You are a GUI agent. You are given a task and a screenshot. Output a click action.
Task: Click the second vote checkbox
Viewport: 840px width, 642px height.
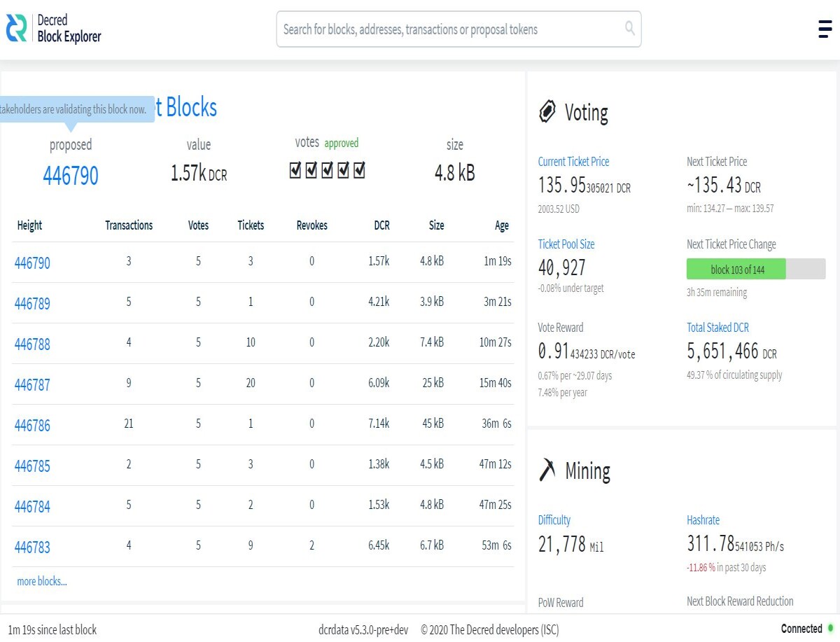[x=311, y=170]
